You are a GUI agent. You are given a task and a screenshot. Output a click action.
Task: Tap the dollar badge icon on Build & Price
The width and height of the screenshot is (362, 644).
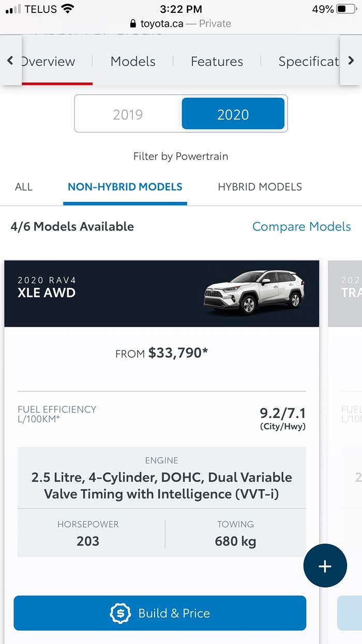click(x=120, y=613)
